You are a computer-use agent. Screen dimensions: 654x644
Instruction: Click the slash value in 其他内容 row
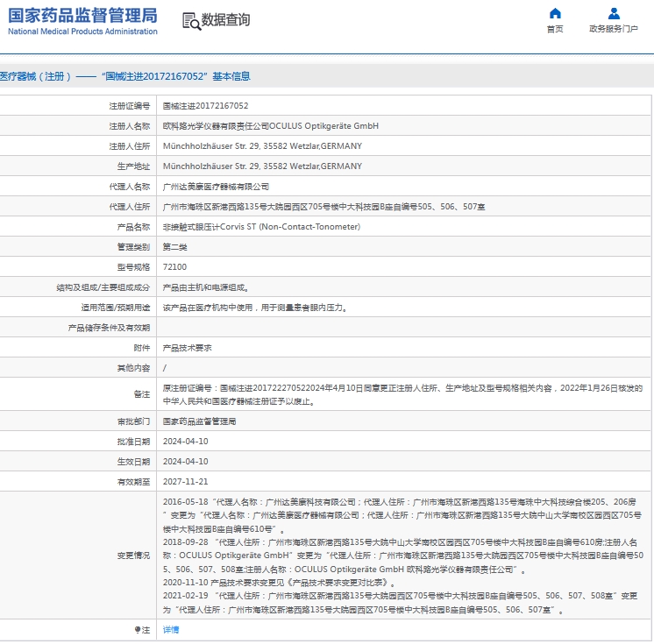pyautogui.click(x=164, y=368)
